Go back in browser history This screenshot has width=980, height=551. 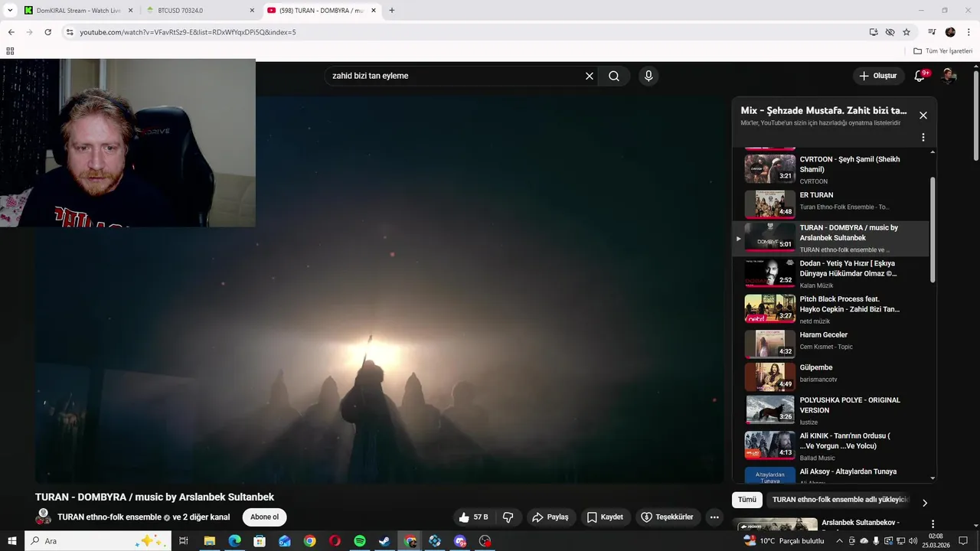[11, 32]
